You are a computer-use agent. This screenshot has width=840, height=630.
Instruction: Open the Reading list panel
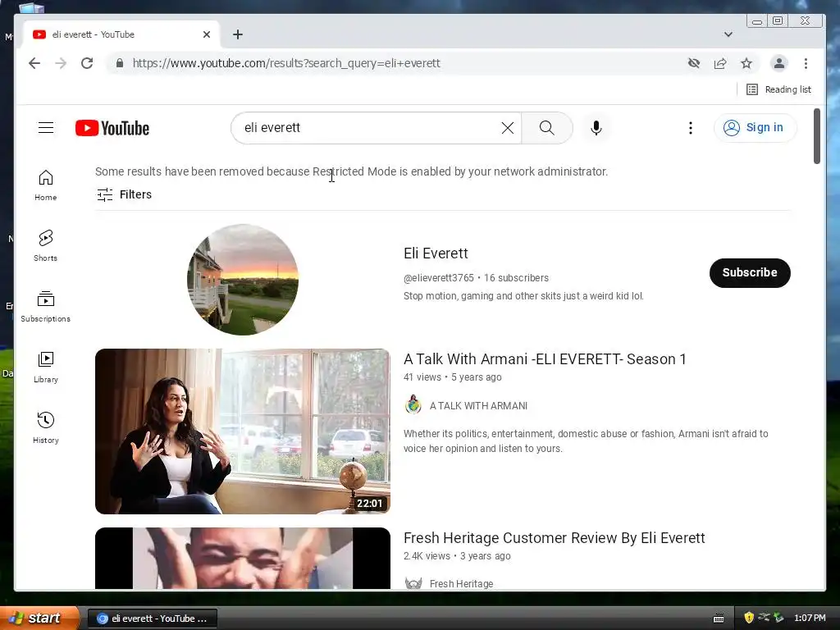pyautogui.click(x=779, y=89)
